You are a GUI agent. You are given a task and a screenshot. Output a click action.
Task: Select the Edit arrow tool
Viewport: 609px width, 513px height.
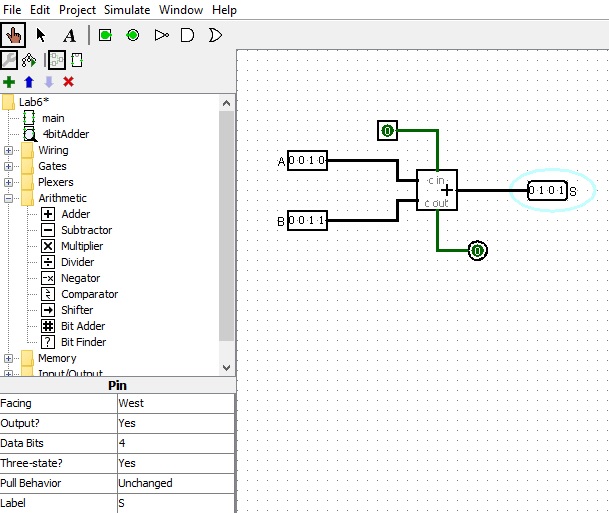coord(40,35)
